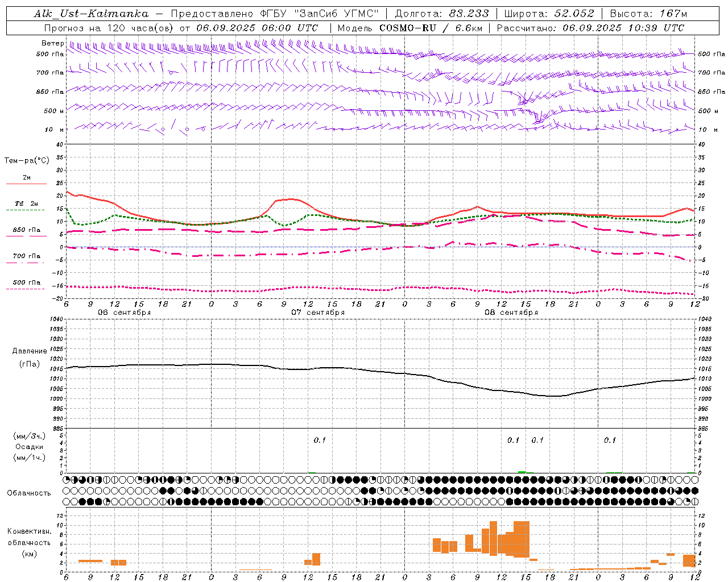Click 'Рассчитано: 06.09.2025 10:39 UTC' text
728x582 pixels.
pyautogui.click(x=590, y=28)
